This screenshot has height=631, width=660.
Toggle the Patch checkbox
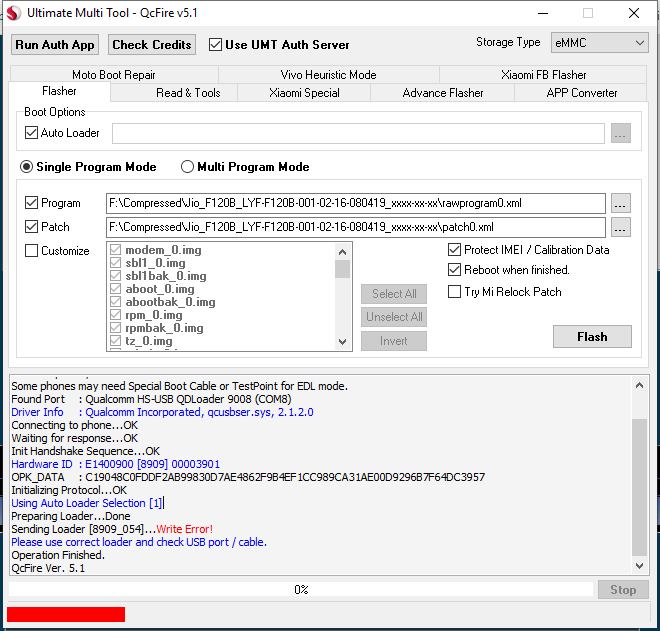pos(31,227)
